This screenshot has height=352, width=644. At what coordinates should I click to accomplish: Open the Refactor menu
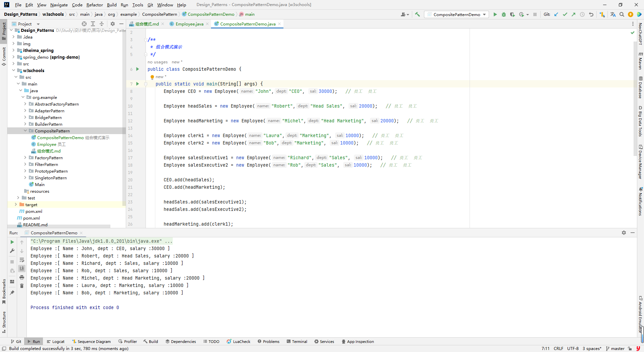point(94,5)
